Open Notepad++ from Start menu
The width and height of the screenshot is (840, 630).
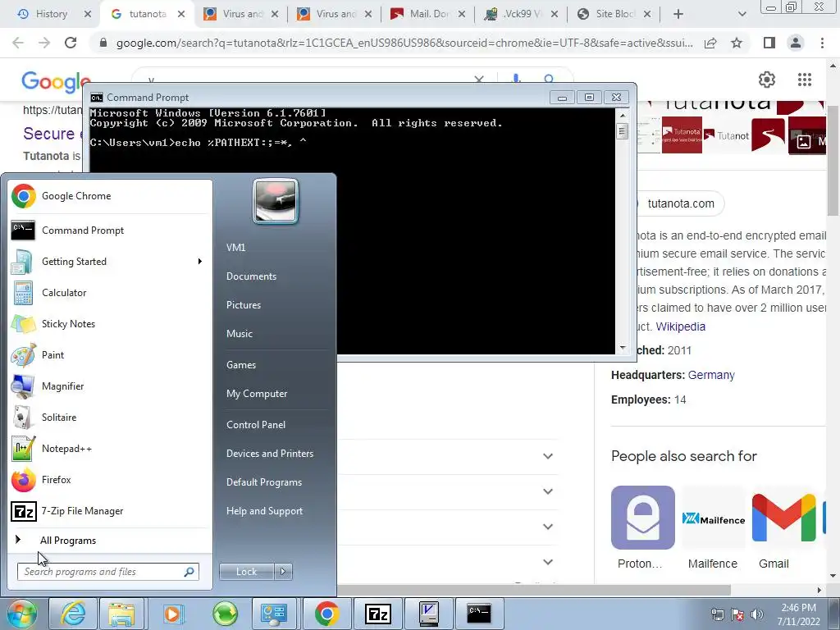(x=110, y=449)
